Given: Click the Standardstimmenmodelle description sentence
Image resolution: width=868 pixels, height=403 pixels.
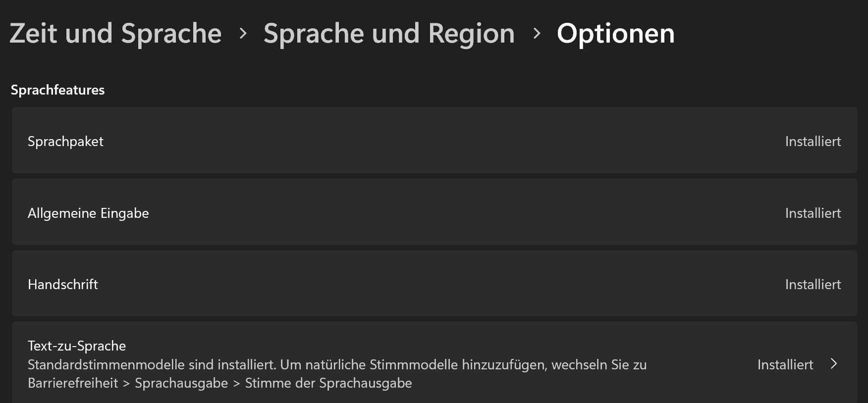Looking at the screenshot, I should point(151,365).
